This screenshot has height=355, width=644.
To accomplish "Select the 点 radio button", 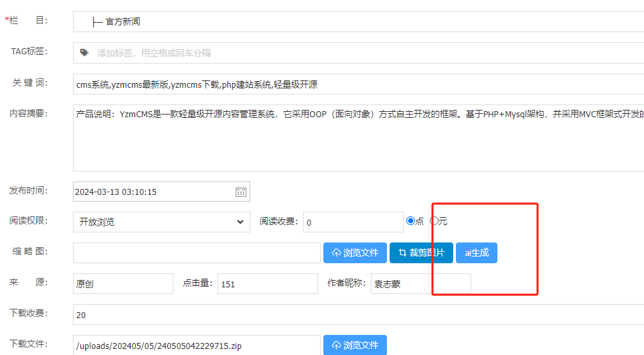I will 411,220.
